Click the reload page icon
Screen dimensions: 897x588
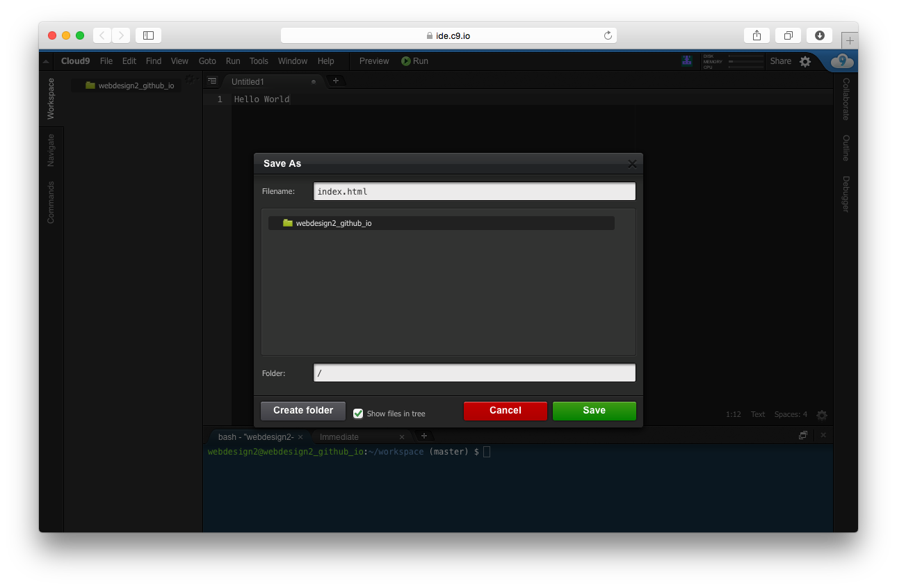point(608,35)
